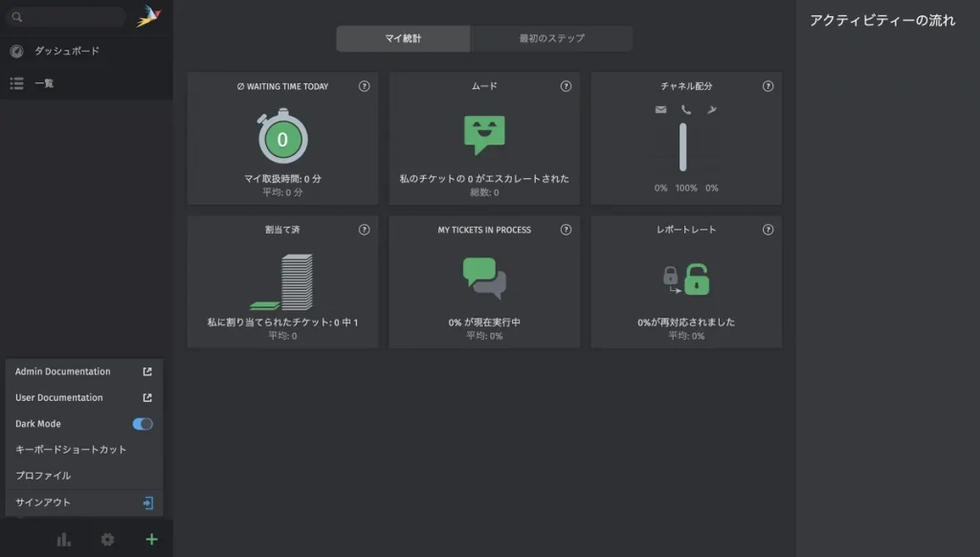This screenshot has width=980, height=557.
Task: Focus the sidebar search field
Action: (66, 17)
